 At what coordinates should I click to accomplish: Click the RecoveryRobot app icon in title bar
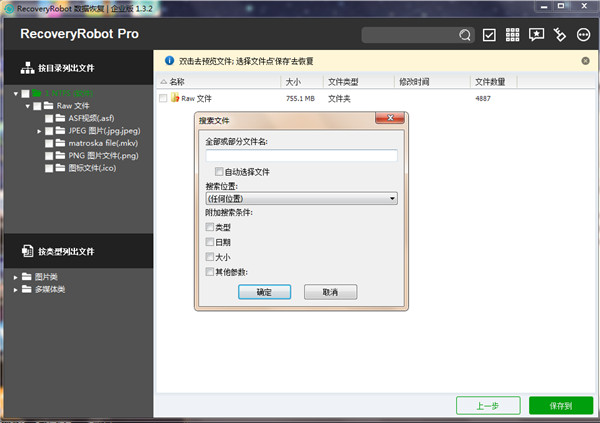coord(9,8)
